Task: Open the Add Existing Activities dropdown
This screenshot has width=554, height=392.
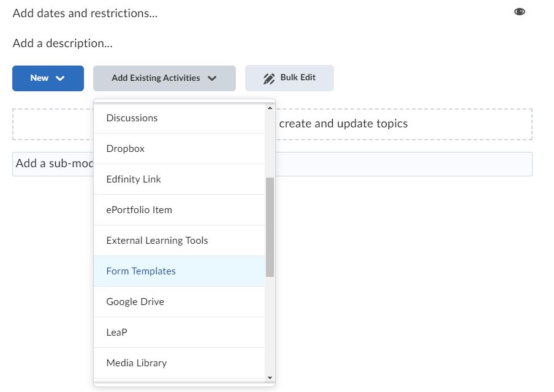Action: [164, 78]
